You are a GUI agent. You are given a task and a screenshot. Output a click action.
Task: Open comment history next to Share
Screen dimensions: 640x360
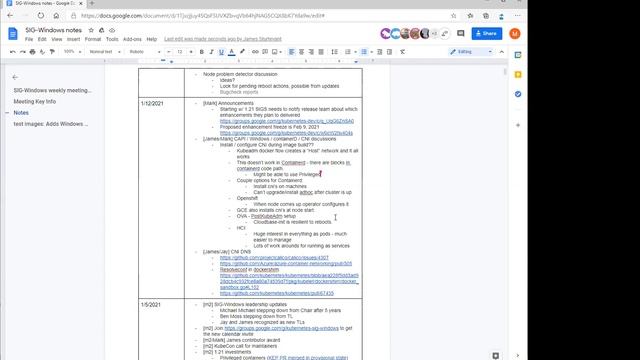coord(461,33)
